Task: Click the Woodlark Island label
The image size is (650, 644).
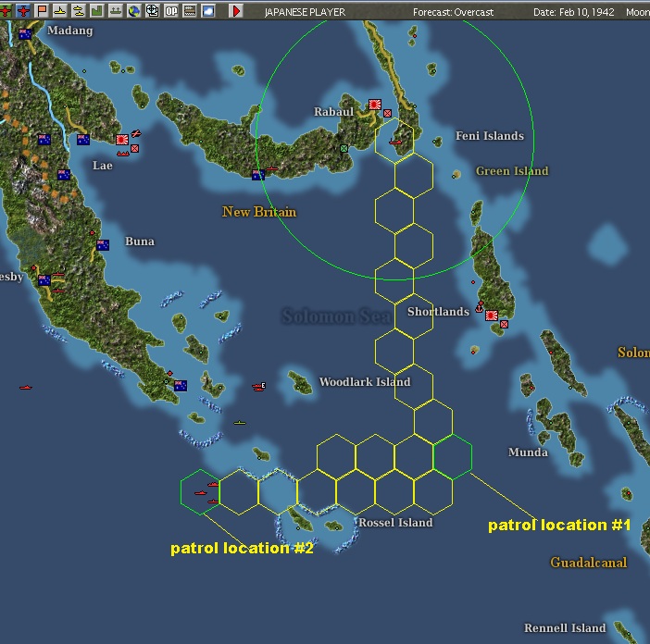Action: (x=365, y=382)
